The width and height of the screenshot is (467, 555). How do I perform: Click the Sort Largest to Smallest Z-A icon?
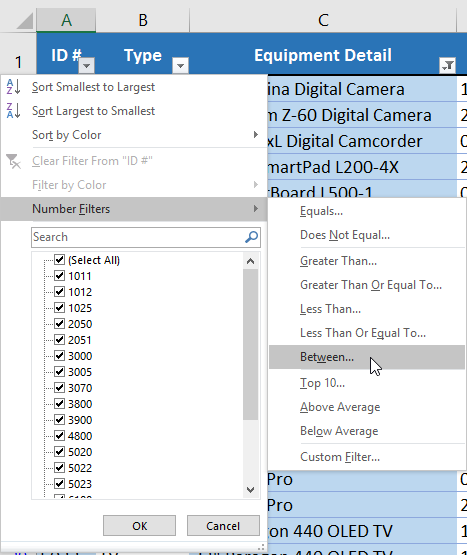13,111
